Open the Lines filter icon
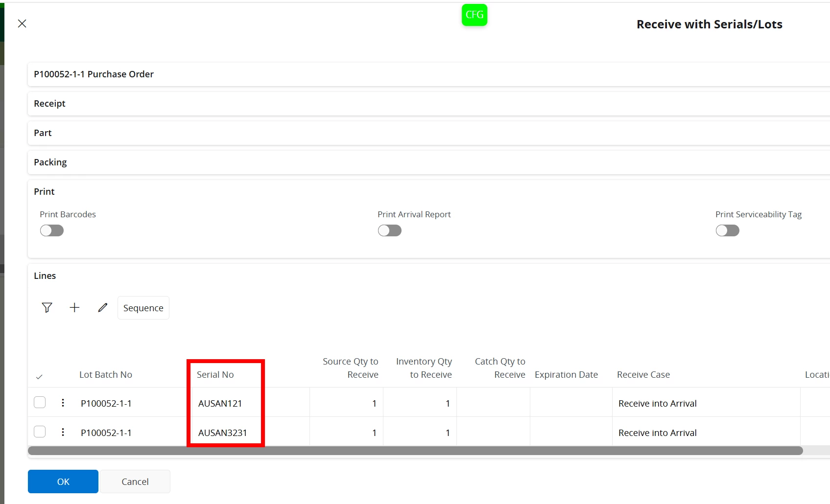Image resolution: width=830 pixels, height=504 pixels. tap(47, 308)
